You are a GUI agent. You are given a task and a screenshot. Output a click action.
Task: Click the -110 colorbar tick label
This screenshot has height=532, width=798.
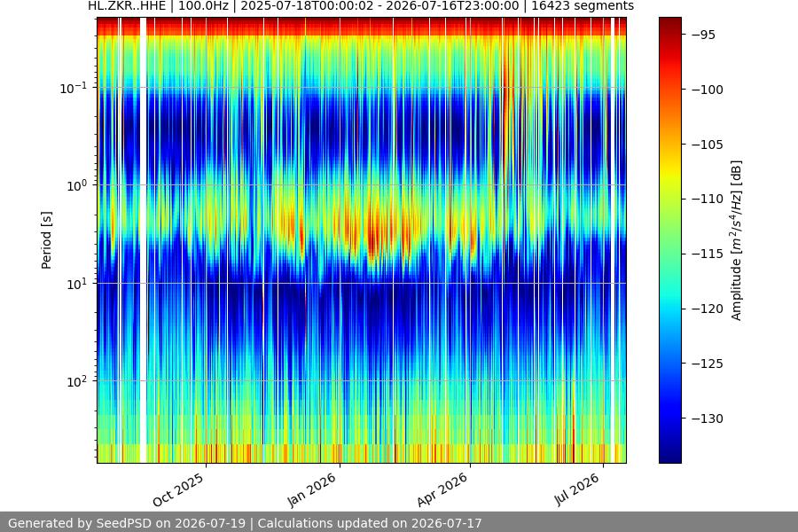pos(707,199)
